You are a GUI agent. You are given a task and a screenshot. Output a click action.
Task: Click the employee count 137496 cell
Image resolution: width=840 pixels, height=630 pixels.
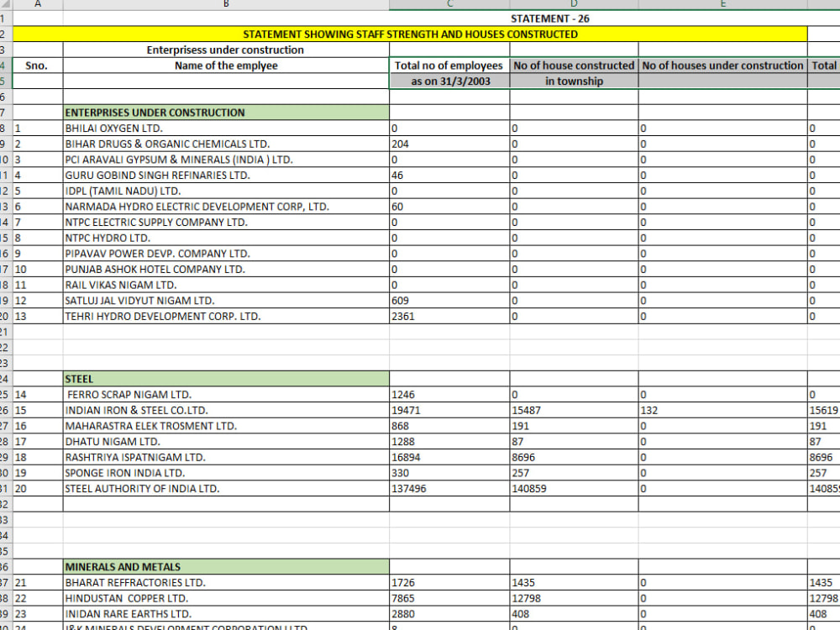pyautogui.click(x=449, y=489)
